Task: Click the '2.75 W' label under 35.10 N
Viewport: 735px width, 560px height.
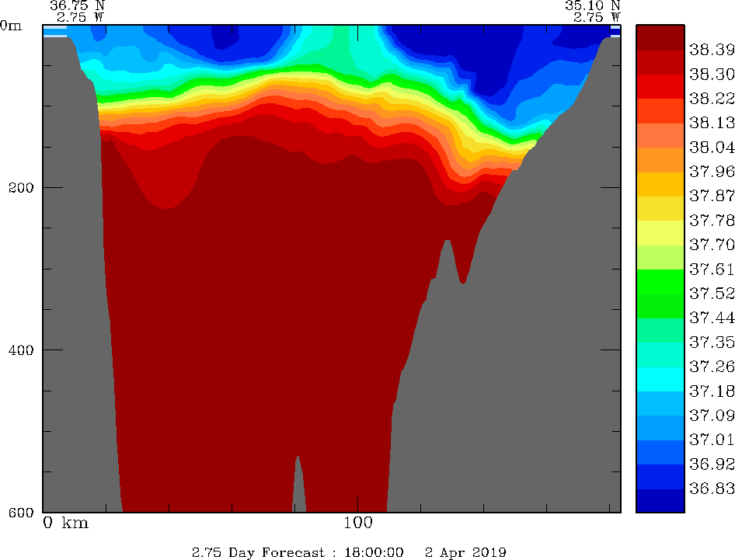Action: click(x=597, y=17)
